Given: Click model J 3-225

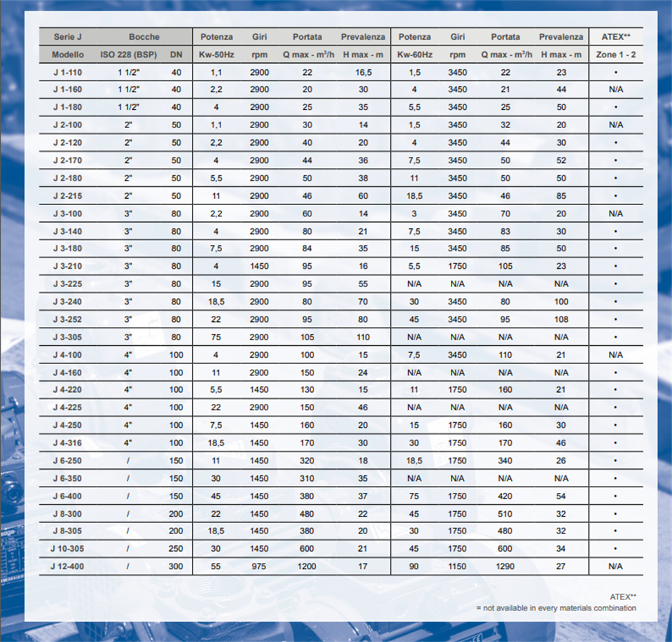Looking at the screenshot, I should pyautogui.click(x=68, y=284).
